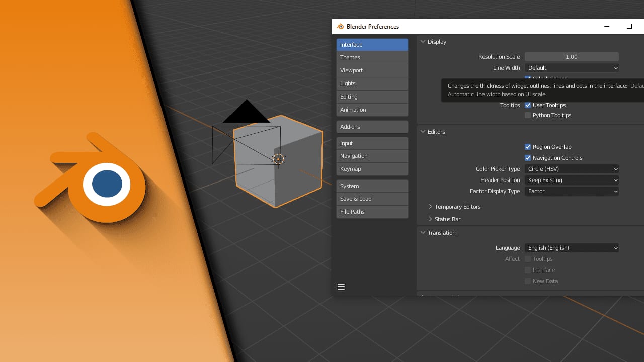Minimize the Blender Preferences window

coord(607,27)
